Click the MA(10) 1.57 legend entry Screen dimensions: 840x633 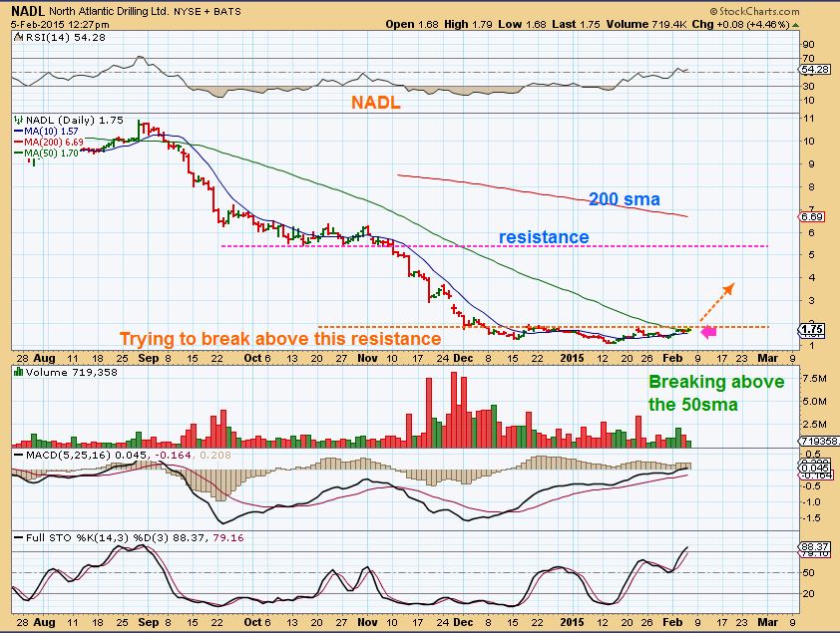(x=51, y=132)
